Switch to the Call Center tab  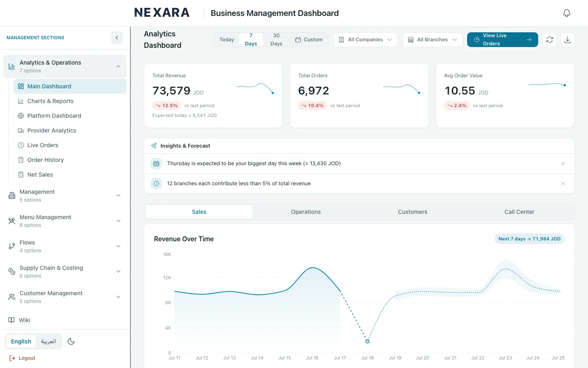coord(519,212)
